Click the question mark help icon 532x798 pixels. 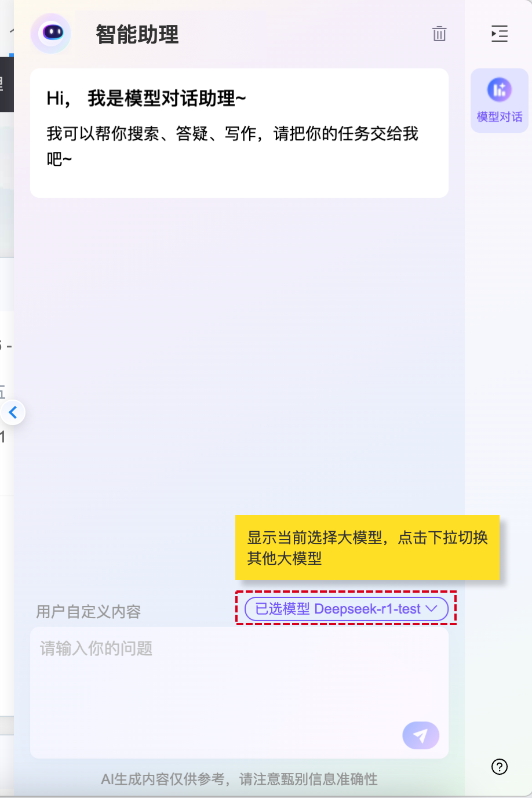pos(500,767)
